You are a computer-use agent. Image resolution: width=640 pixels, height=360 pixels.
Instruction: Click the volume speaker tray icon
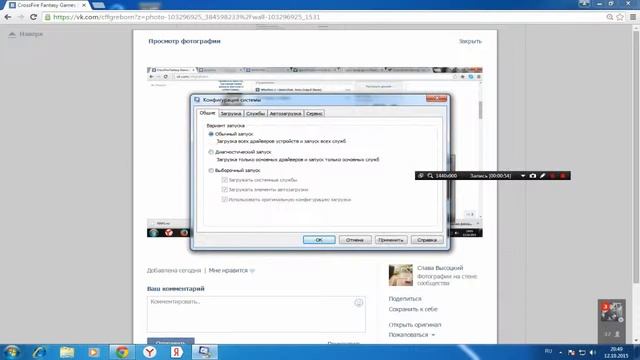click(593, 352)
